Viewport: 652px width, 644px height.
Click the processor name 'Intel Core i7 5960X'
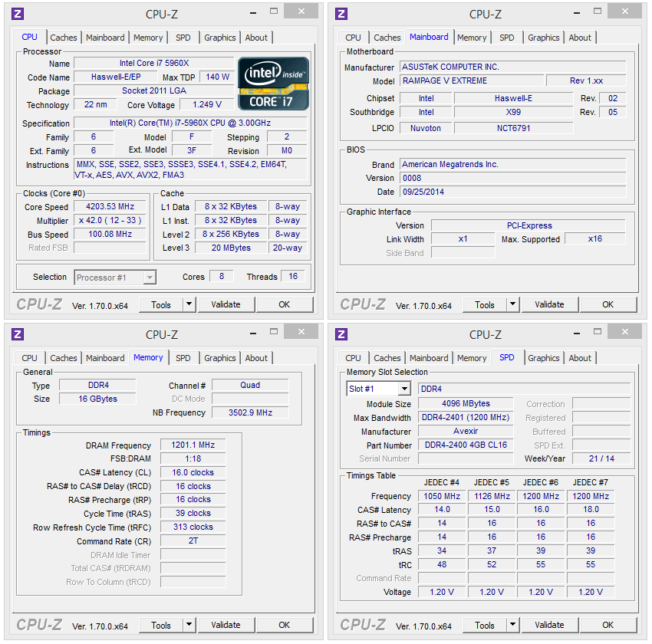click(154, 63)
